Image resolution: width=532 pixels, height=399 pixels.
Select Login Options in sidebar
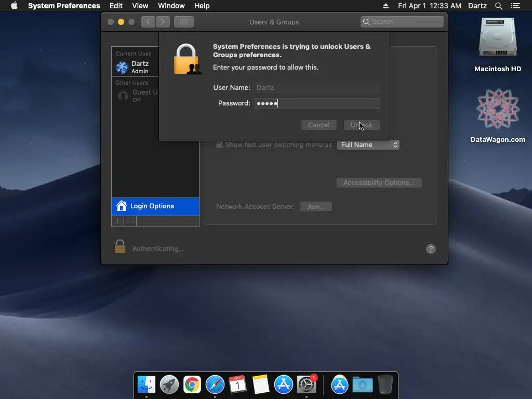click(155, 206)
